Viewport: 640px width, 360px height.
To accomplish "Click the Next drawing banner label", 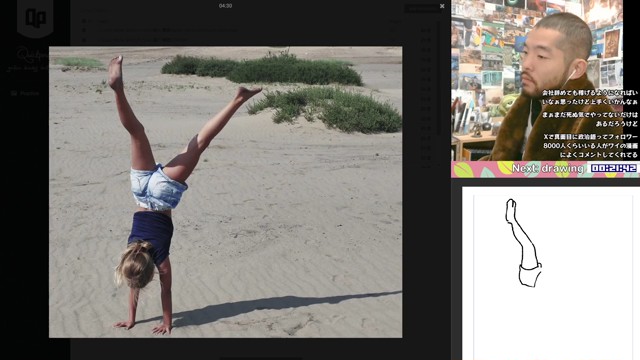I will coord(548,168).
